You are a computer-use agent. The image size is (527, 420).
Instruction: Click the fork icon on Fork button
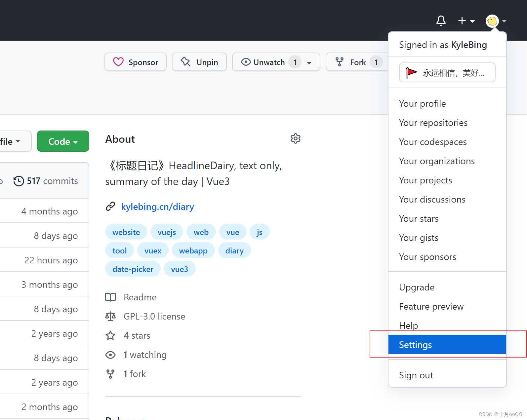coord(340,62)
